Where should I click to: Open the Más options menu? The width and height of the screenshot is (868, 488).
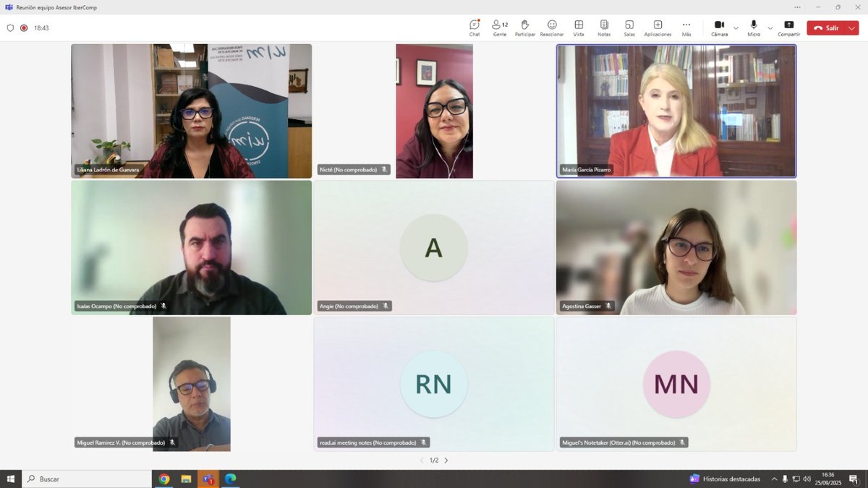point(686,27)
